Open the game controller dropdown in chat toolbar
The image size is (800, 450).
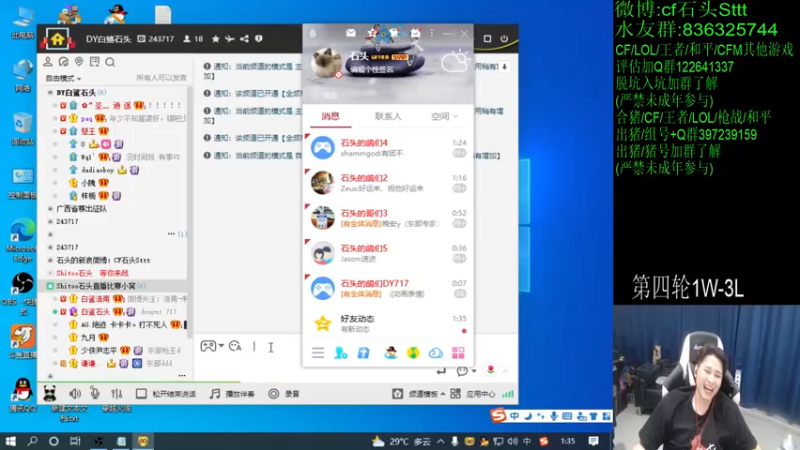[x=212, y=346]
